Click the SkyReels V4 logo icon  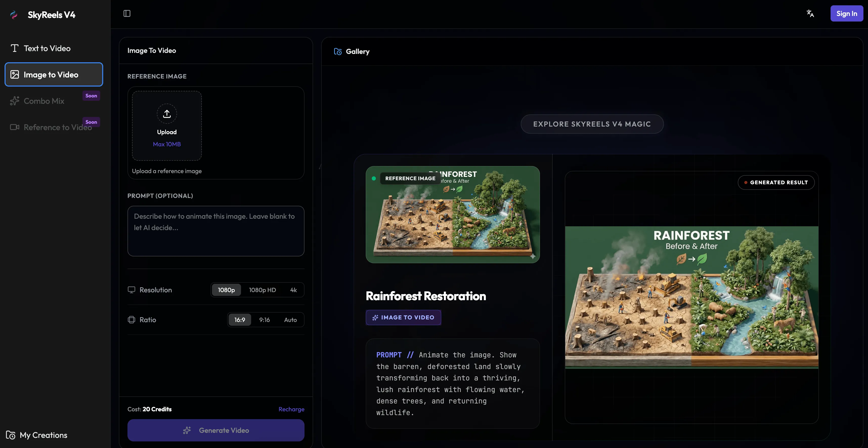tap(14, 15)
